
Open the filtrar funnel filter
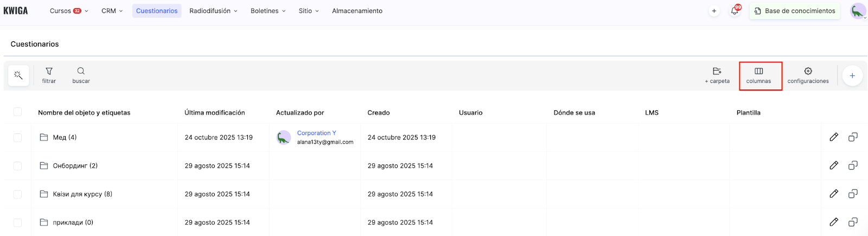pos(49,75)
